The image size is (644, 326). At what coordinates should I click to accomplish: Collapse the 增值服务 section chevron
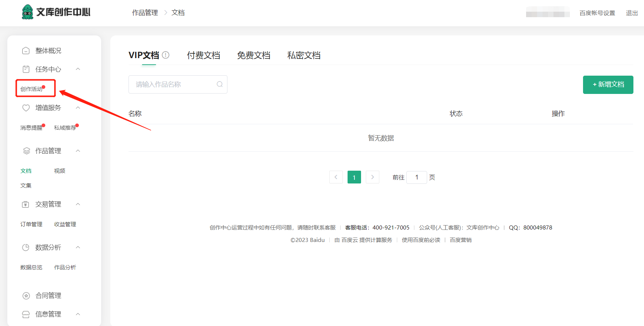pos(78,107)
